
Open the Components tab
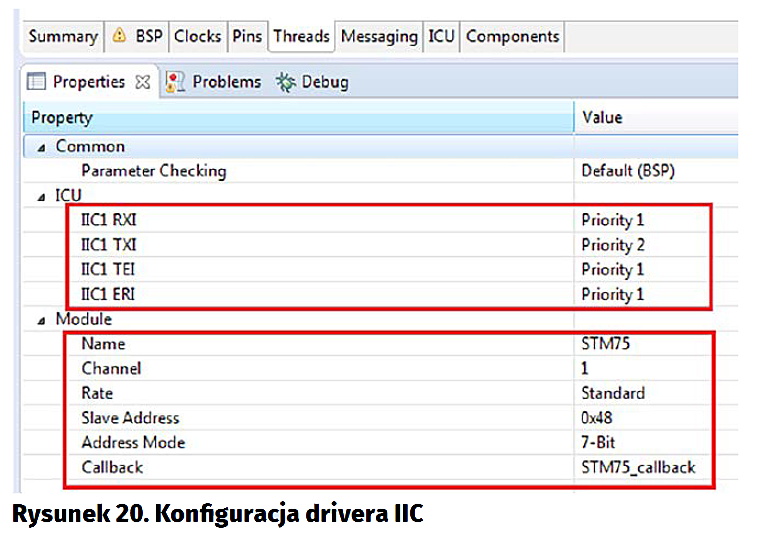(x=512, y=37)
